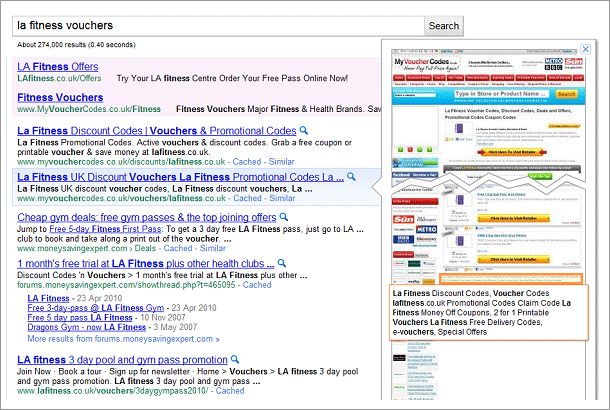Open Cached link for lafitness.co.uk 3daygympass2010 result
This screenshot has height=410, width=610.
point(230,391)
